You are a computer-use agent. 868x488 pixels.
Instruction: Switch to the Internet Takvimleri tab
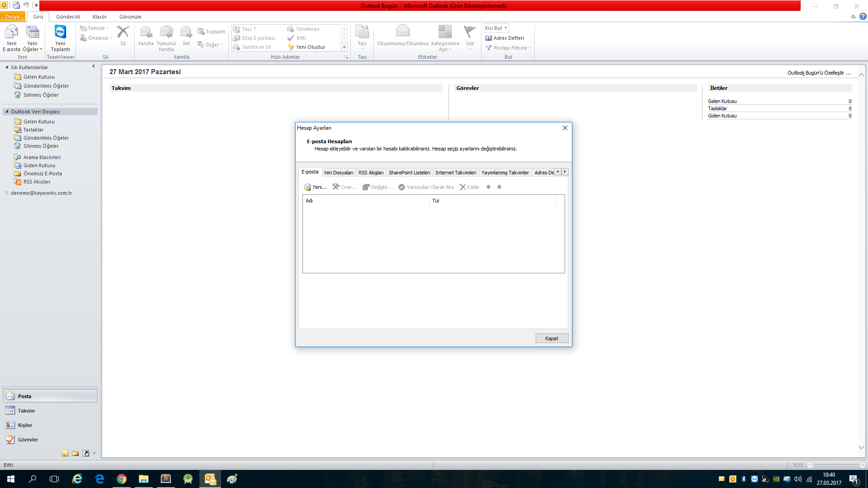tap(456, 173)
